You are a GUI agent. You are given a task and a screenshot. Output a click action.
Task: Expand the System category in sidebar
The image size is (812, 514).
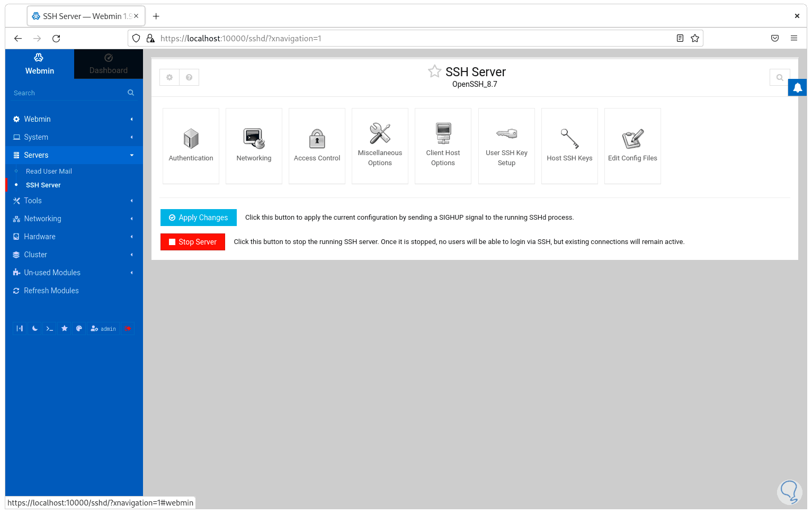tap(74, 137)
